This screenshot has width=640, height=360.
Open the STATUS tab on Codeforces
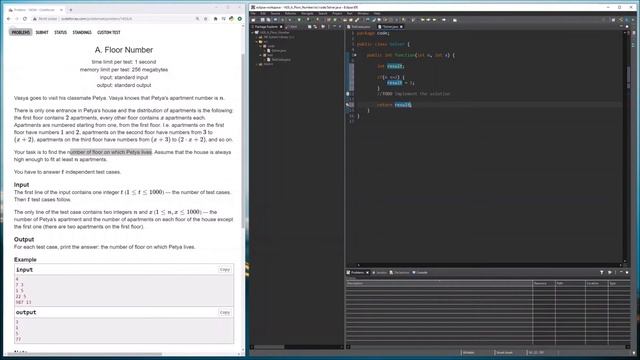(x=60, y=32)
